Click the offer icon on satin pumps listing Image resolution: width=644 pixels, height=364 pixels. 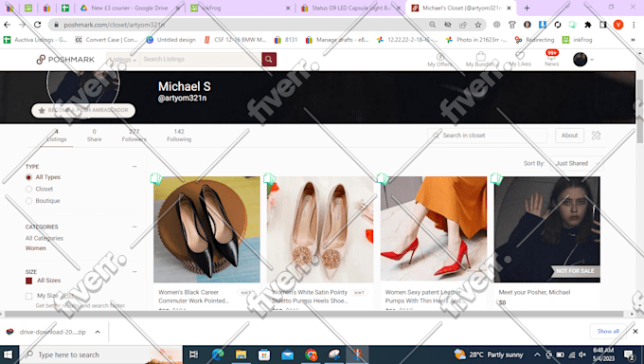click(x=269, y=178)
